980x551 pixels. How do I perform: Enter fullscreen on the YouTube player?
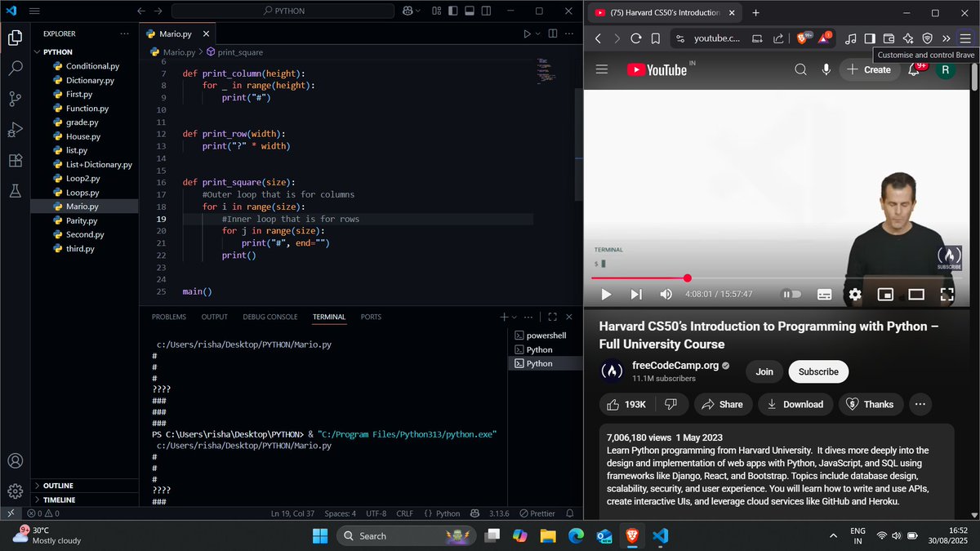tap(947, 294)
